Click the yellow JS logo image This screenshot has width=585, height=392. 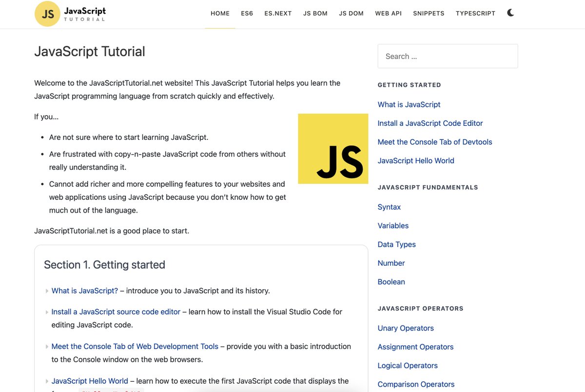click(333, 148)
